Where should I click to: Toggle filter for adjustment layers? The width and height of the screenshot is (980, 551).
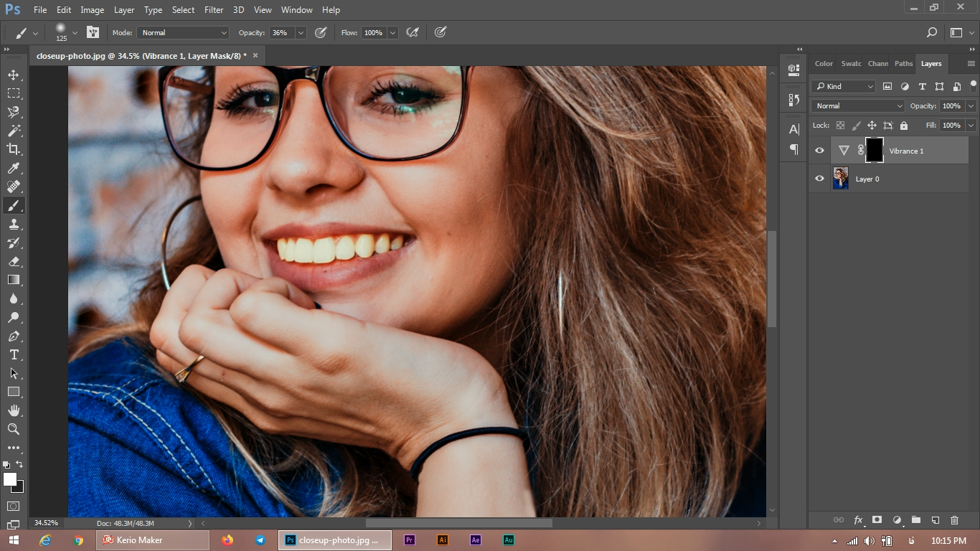905,86
